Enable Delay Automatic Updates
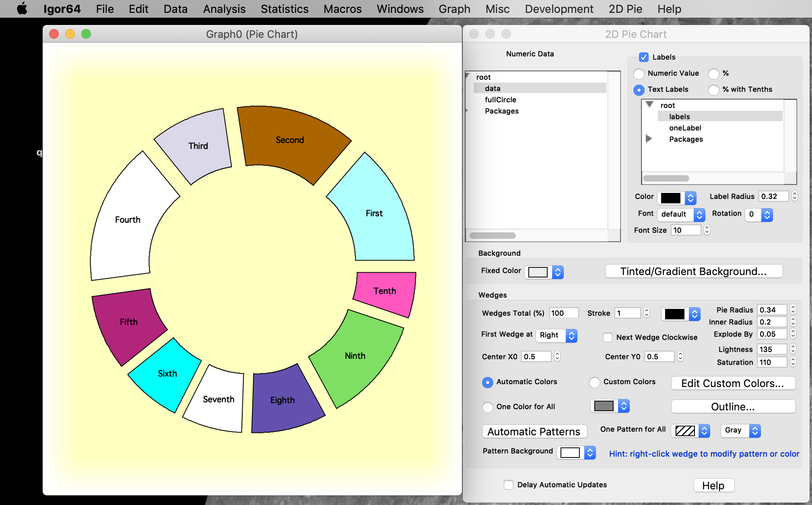 [x=509, y=485]
